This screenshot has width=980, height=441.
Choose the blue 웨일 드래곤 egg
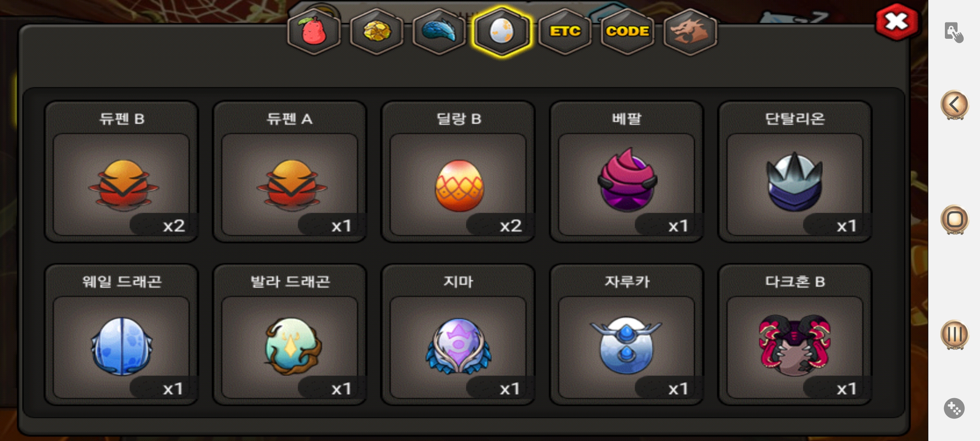pyautogui.click(x=121, y=335)
